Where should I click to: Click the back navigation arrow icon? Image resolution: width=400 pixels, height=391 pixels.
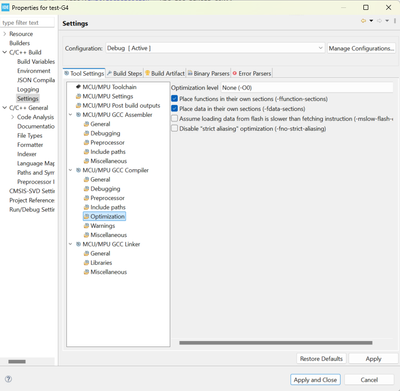point(363,21)
